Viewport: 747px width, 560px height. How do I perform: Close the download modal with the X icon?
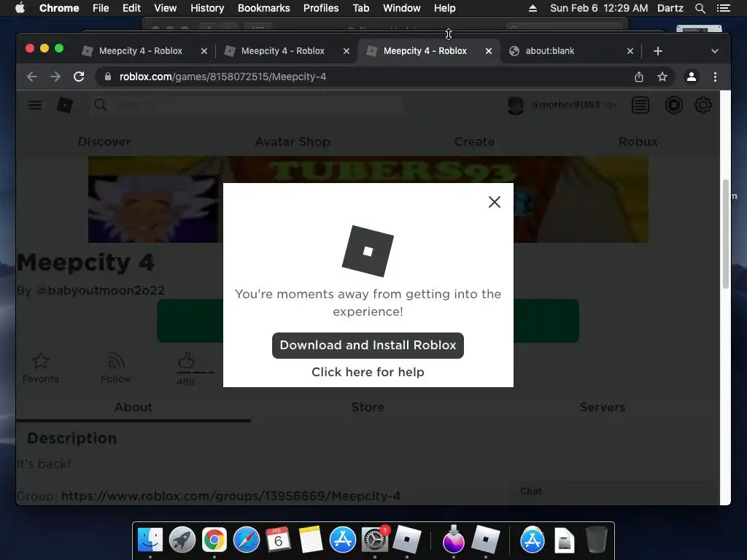click(x=494, y=202)
